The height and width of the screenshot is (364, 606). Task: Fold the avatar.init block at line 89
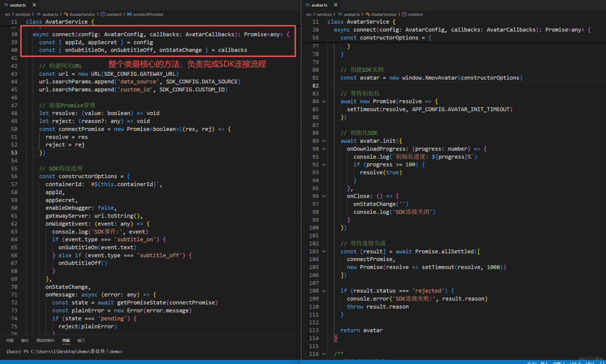(x=323, y=141)
